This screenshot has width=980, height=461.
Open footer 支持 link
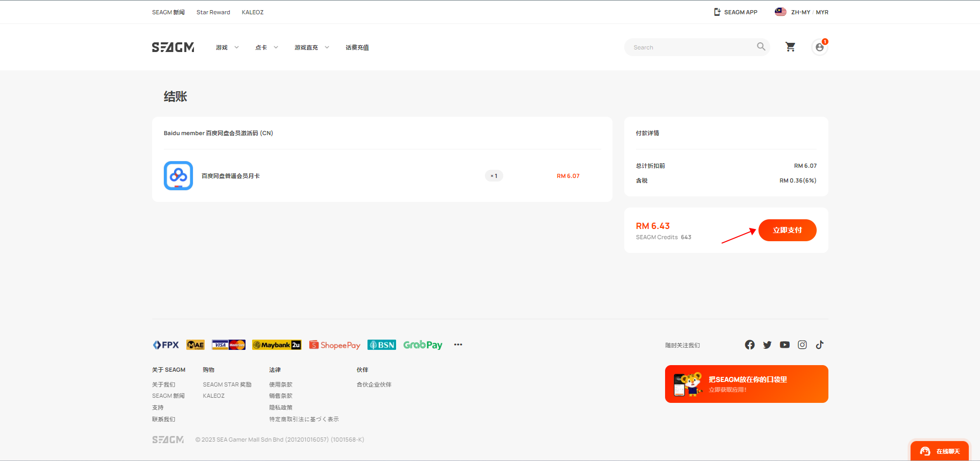coord(158,407)
